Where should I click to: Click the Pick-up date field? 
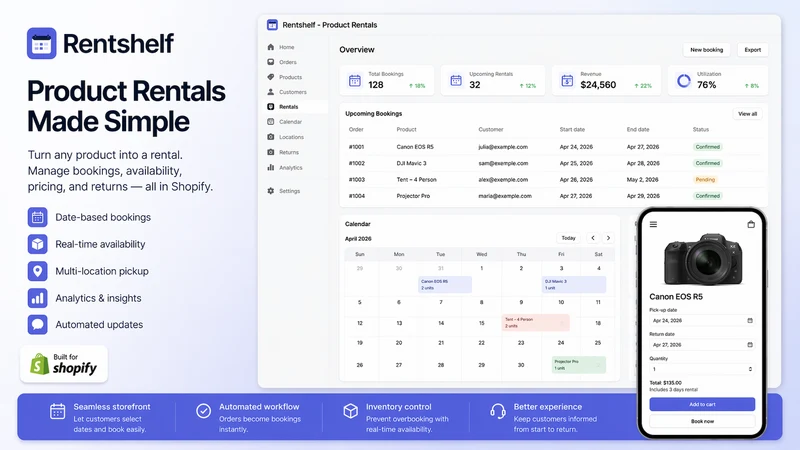(x=702, y=320)
